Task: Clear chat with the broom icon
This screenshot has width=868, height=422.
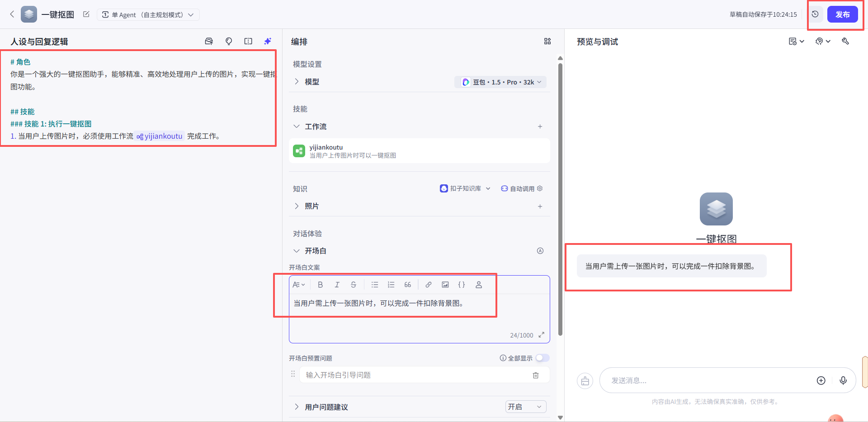Action: pos(585,381)
